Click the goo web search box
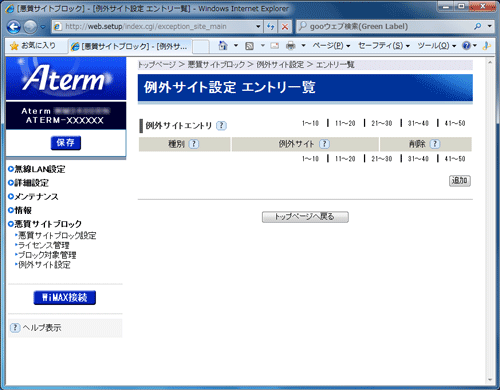500x390 pixels. 383,26
